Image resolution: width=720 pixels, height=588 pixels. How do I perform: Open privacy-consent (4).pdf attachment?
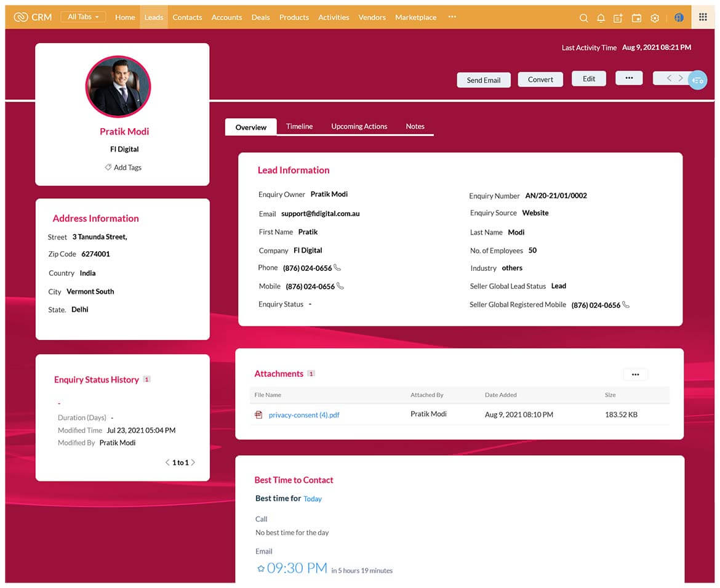coord(304,415)
